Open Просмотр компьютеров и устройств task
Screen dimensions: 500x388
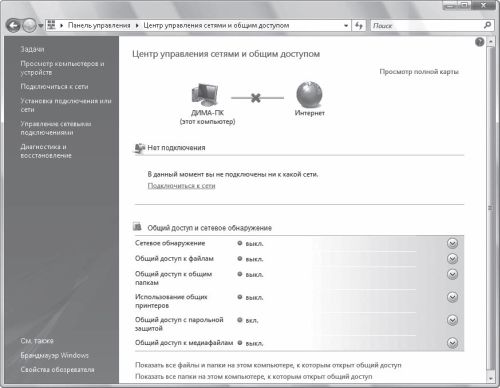point(62,68)
